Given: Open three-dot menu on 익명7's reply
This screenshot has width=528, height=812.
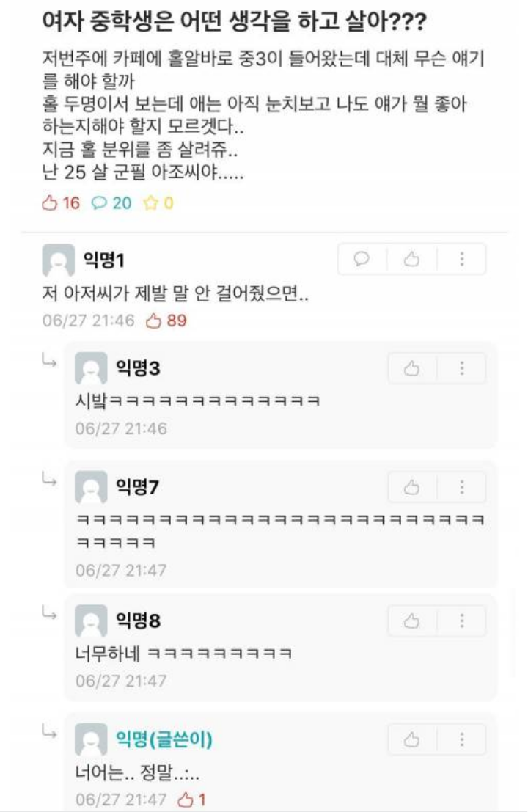Looking at the screenshot, I should point(462,487).
